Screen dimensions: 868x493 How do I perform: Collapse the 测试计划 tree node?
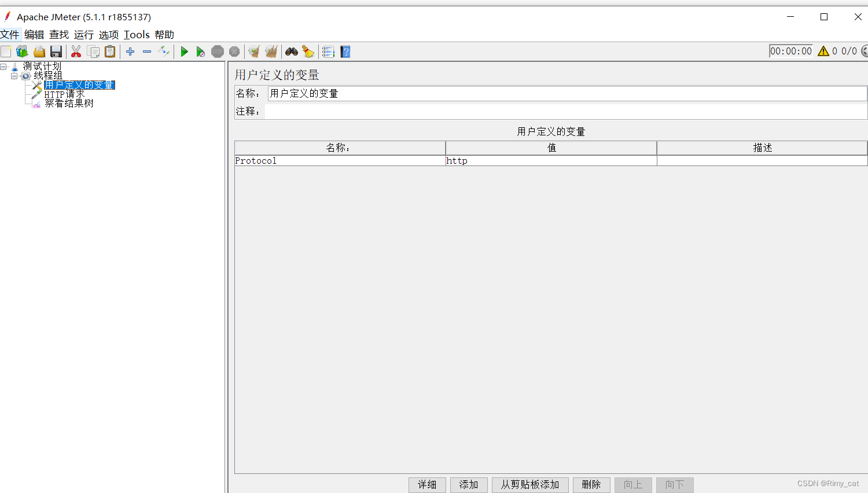(3, 67)
